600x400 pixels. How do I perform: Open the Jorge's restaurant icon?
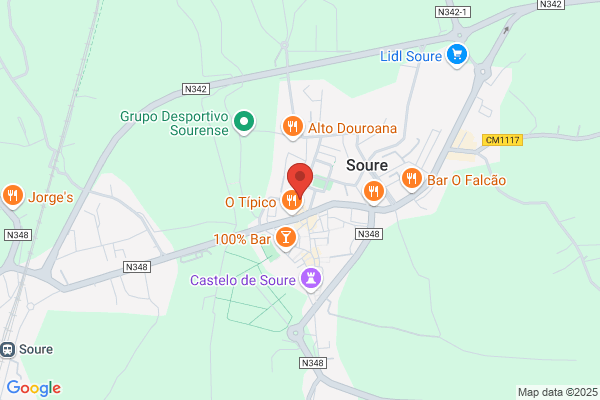click(x=13, y=196)
